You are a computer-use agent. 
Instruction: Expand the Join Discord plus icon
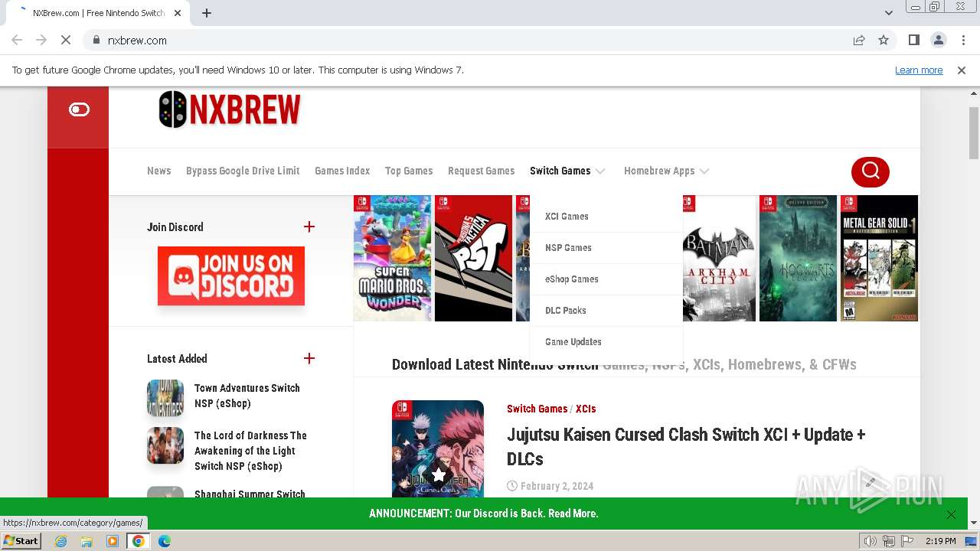coord(309,227)
